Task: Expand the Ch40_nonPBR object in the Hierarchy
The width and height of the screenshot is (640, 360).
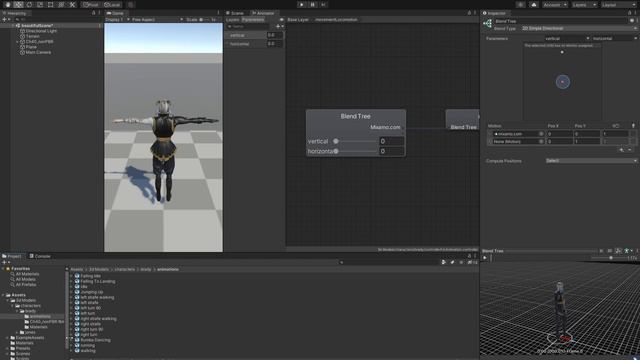Action: 17,42
